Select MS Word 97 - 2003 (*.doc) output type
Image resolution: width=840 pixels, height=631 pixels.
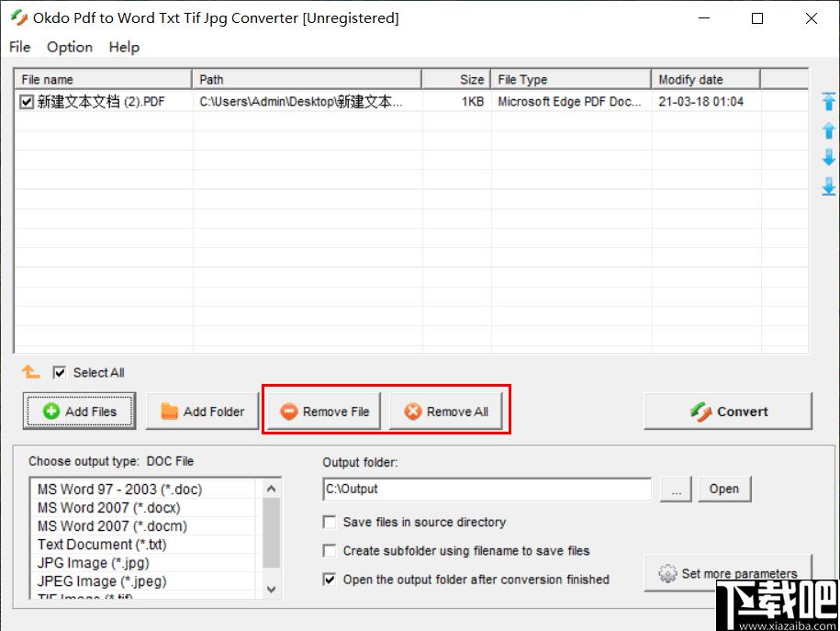click(143, 490)
